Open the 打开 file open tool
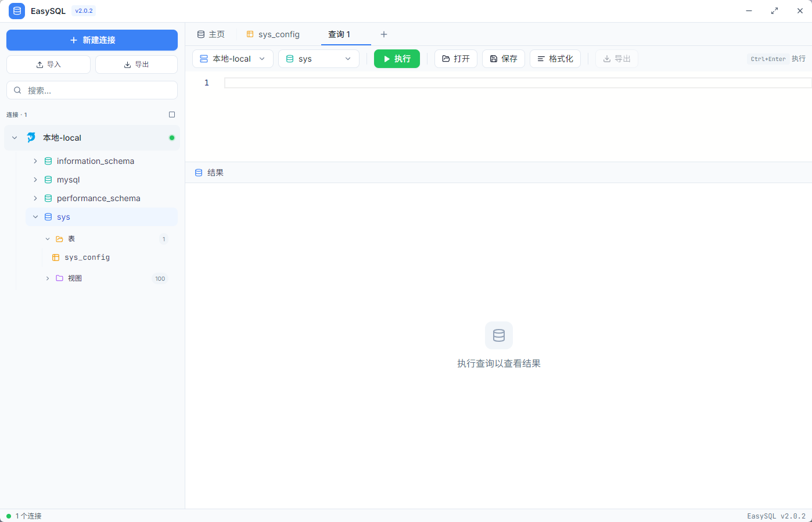 tap(456, 58)
